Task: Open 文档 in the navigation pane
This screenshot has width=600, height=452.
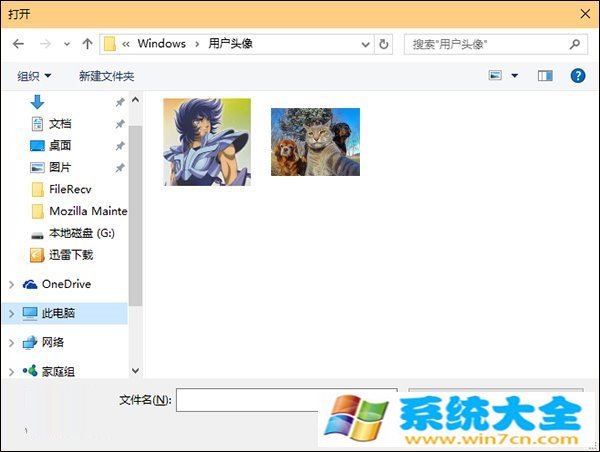Action: coord(60,124)
